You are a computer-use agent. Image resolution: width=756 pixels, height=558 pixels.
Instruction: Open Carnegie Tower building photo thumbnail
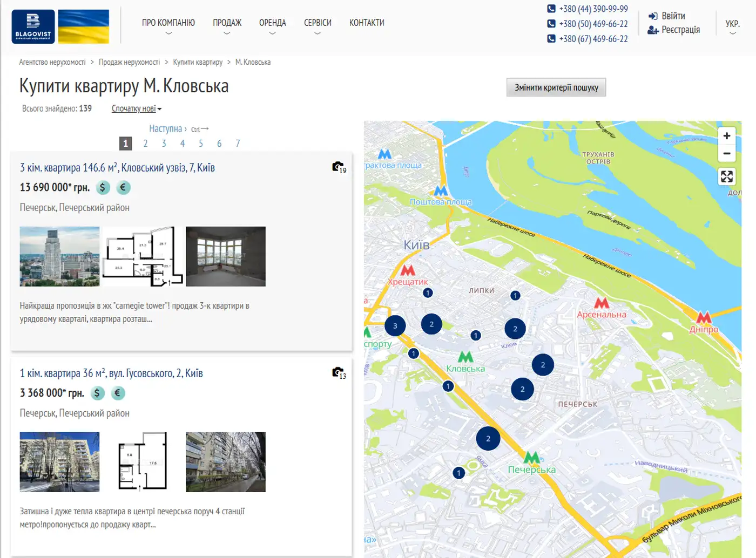coord(59,256)
